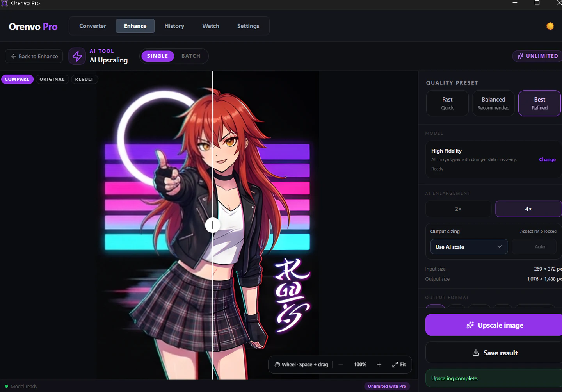Click the compare divider slider handle
The image size is (562, 392).
coord(213,225)
